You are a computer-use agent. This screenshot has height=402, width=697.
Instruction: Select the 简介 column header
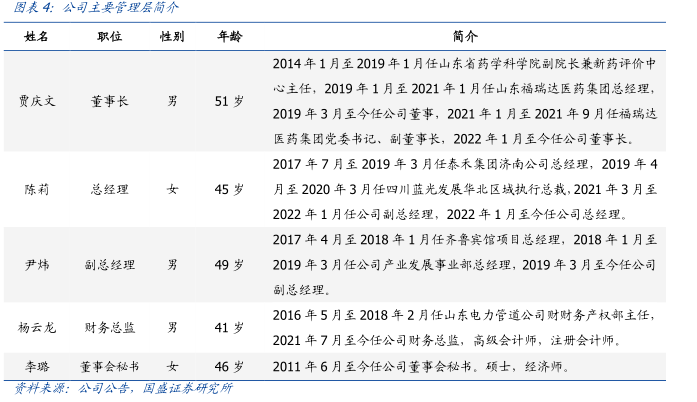click(x=465, y=36)
